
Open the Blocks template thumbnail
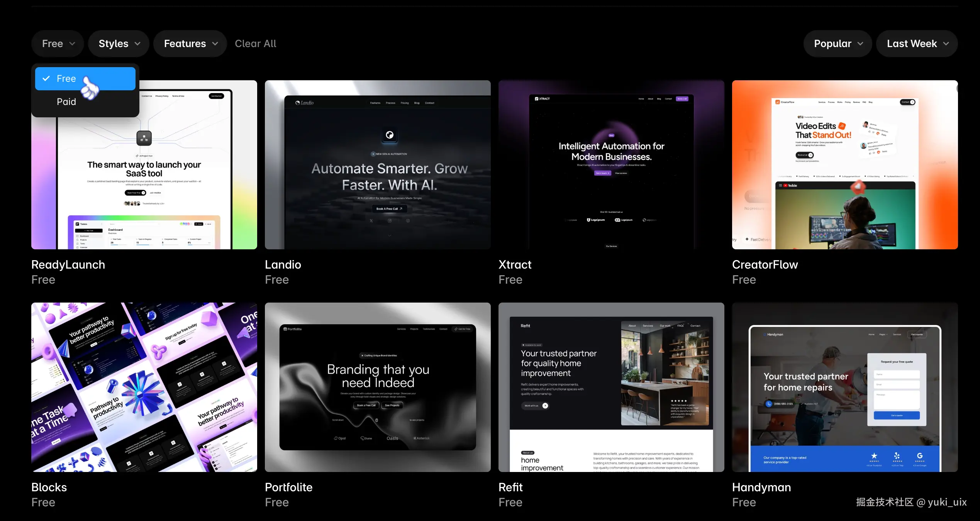pyautogui.click(x=144, y=387)
